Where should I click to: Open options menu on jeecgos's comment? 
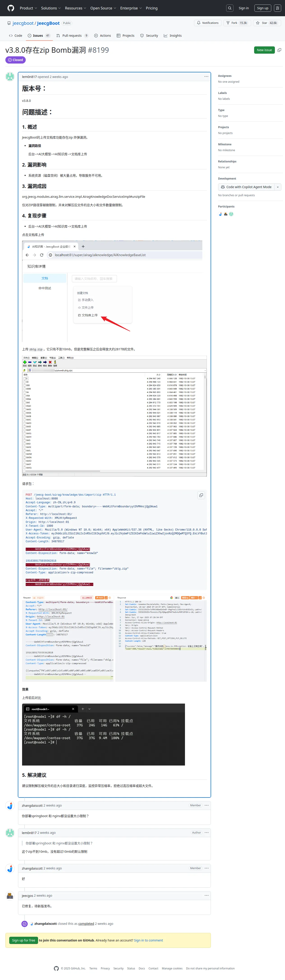click(206, 895)
